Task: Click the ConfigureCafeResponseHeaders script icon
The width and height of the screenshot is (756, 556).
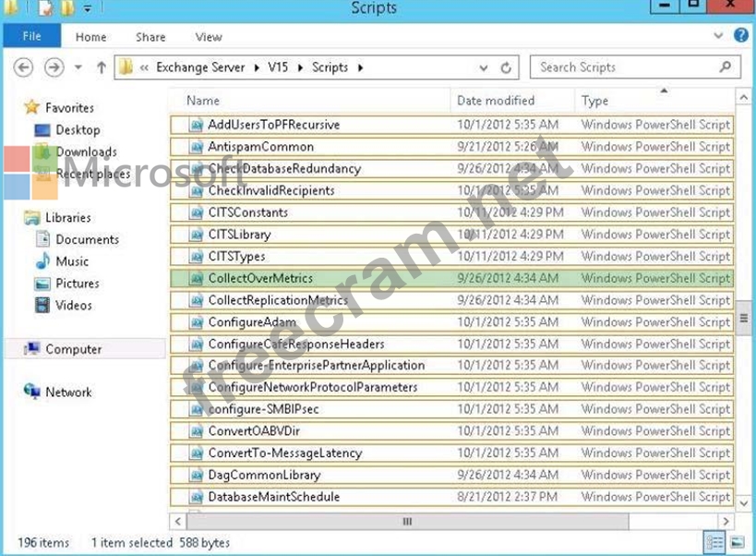Action: click(x=197, y=344)
